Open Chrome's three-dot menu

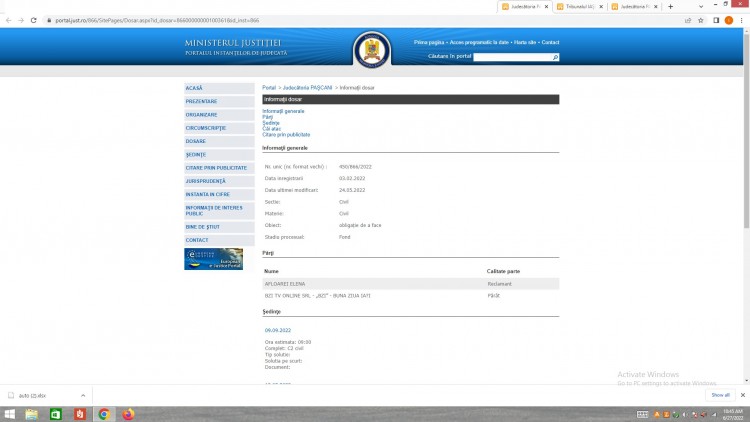tap(742, 20)
